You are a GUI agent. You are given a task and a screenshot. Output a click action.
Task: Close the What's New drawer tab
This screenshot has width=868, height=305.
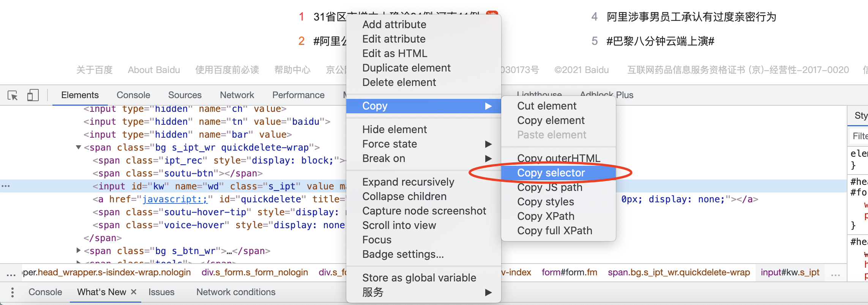pos(134,292)
